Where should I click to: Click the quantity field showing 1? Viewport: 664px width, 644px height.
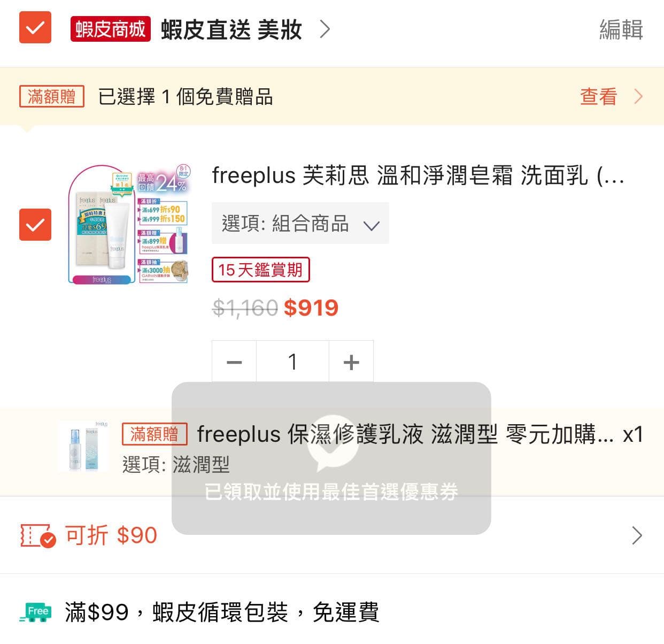292,362
